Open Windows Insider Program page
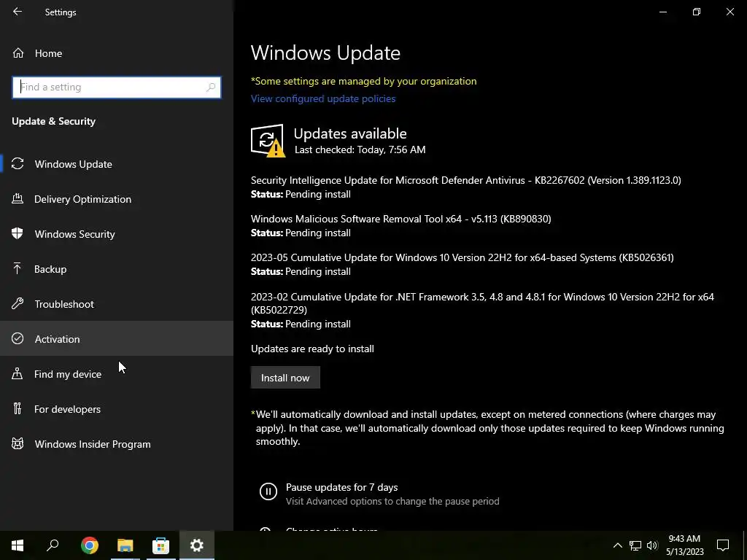 tap(117, 444)
